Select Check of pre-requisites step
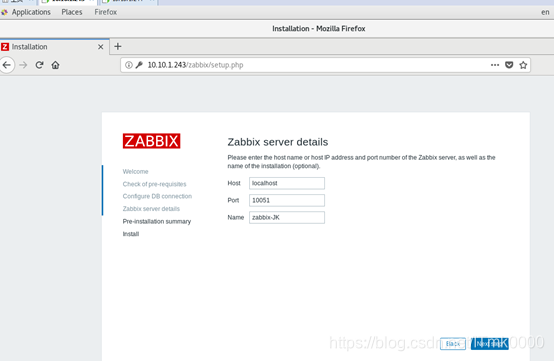The width and height of the screenshot is (554, 361). 154,184
